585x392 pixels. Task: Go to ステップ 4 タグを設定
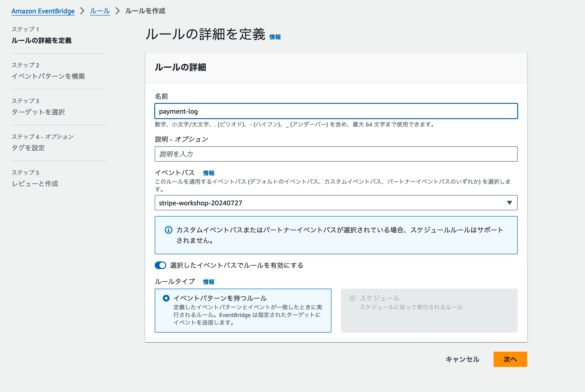28,148
